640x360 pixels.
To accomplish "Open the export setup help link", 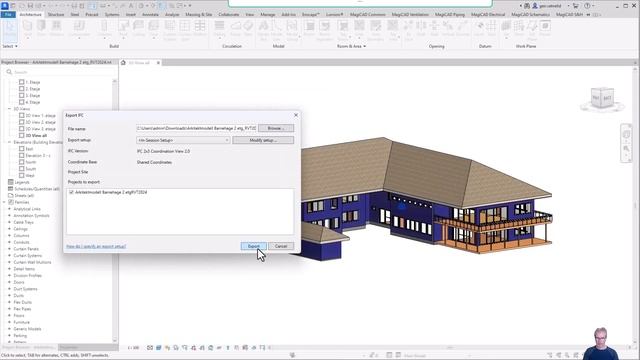I will (96, 247).
